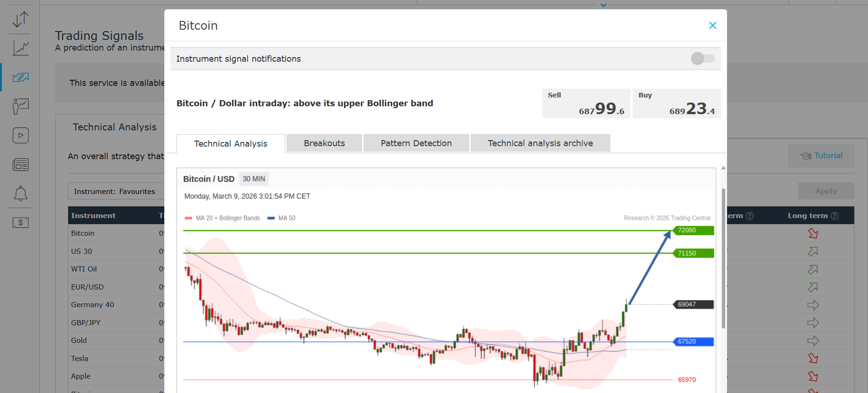Image resolution: width=868 pixels, height=393 pixels.
Task: Sort by the Instrument column header
Action: 93,215
